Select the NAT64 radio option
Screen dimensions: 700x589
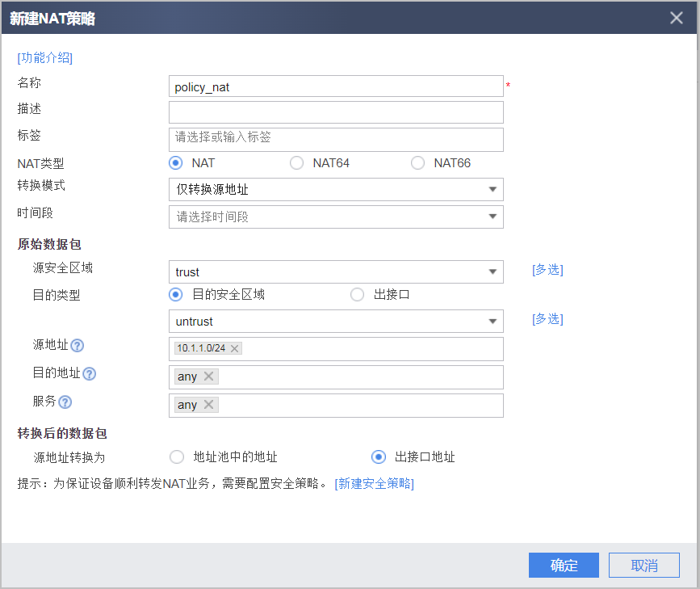tap(296, 163)
